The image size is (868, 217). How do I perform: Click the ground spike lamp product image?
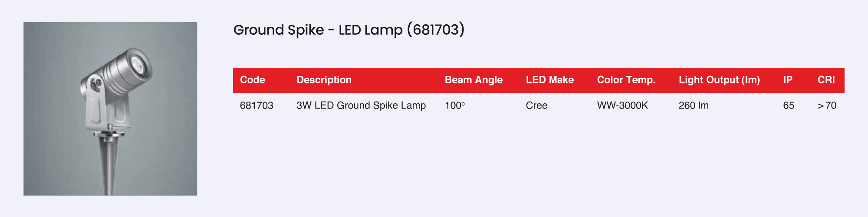coord(110,108)
